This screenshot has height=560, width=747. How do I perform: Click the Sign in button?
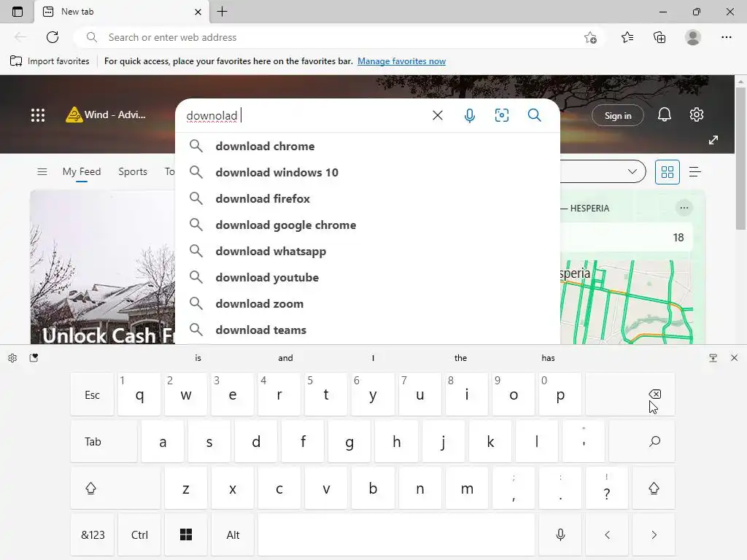(617, 116)
